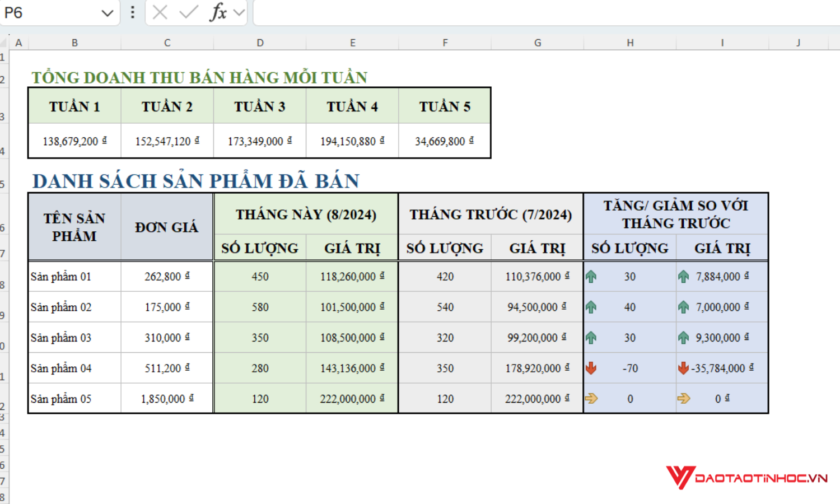Select the TUẦN 4 header cell
840x504 pixels.
point(352,106)
